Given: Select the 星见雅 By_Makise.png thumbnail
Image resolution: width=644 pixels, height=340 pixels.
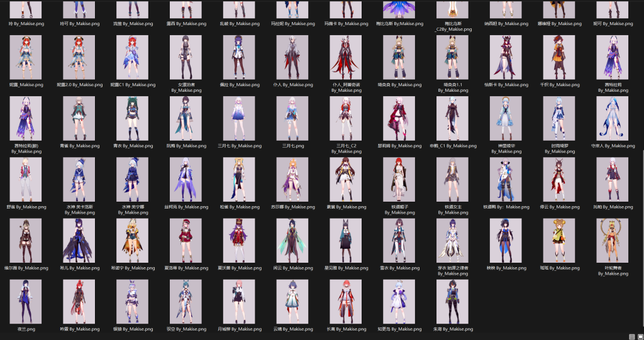Looking at the screenshot, I should (345, 239).
